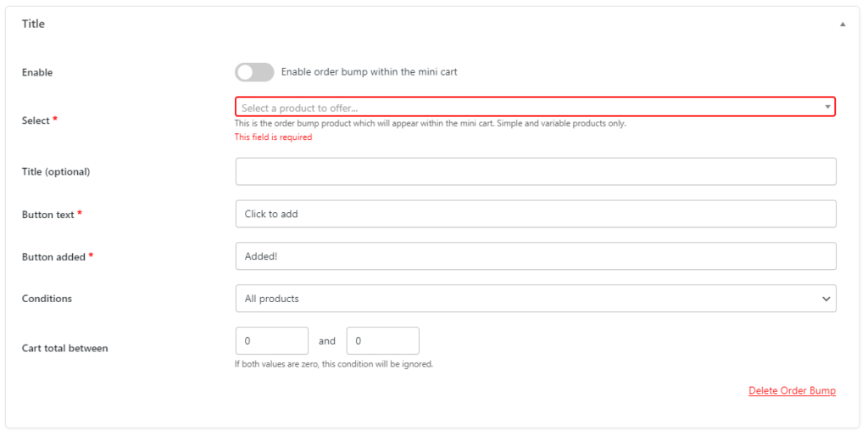The width and height of the screenshot is (868, 437).
Task: Click the 'Conditions' label
Action: pyautogui.click(x=47, y=299)
